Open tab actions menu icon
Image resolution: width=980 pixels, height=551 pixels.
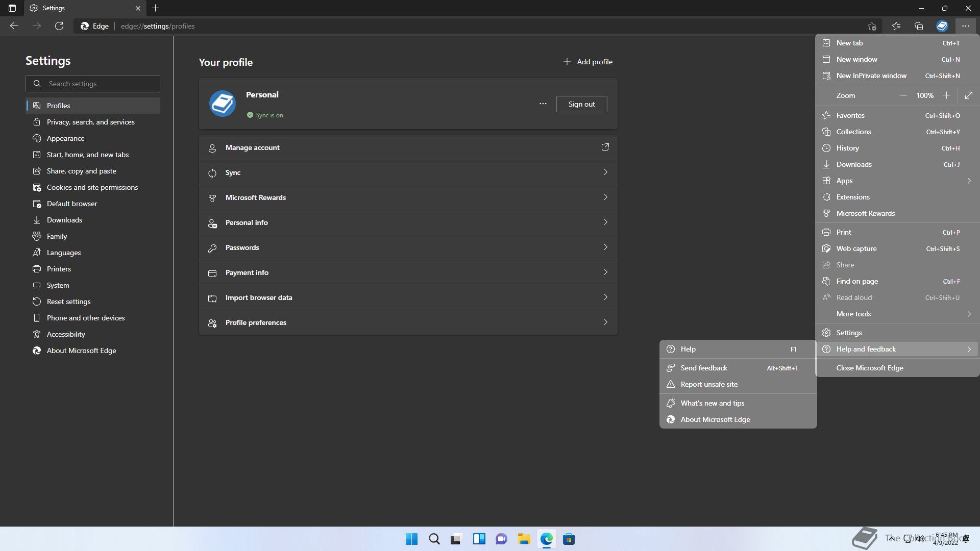[12, 8]
